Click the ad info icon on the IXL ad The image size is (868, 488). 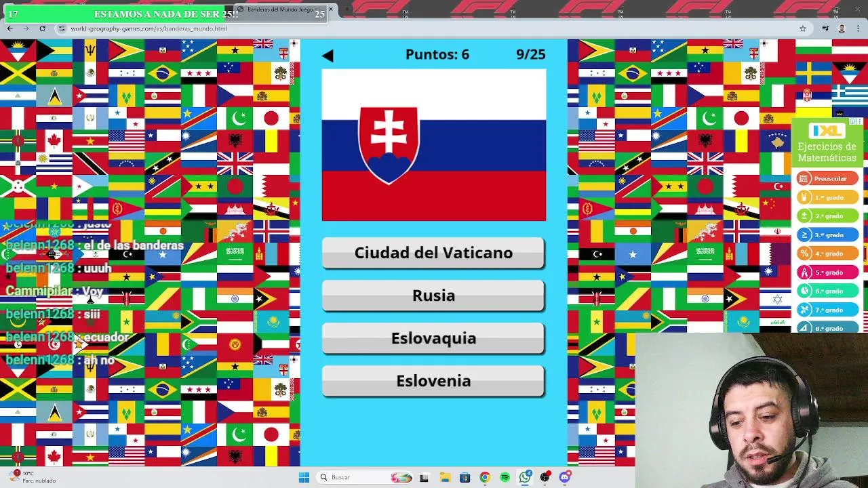pos(852,122)
